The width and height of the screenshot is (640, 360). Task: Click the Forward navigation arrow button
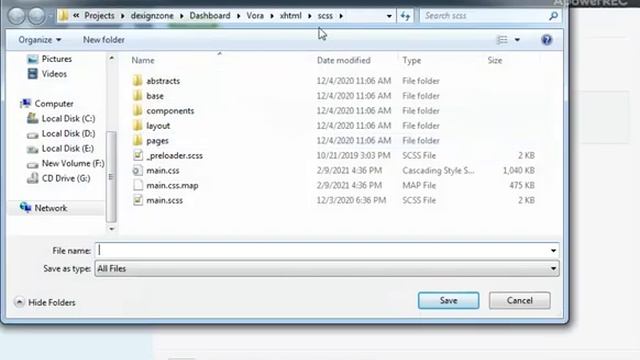pos(37,16)
